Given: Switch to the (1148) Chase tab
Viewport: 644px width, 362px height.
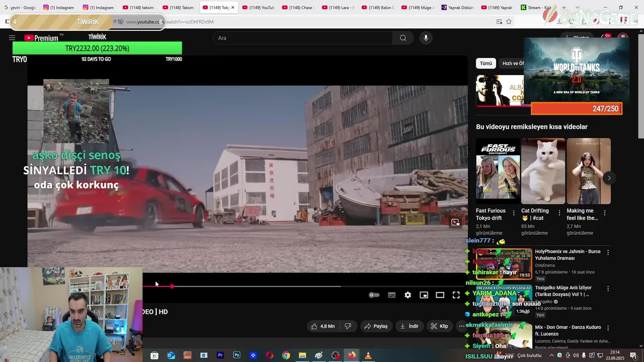Looking at the screenshot, I should (x=297, y=8).
